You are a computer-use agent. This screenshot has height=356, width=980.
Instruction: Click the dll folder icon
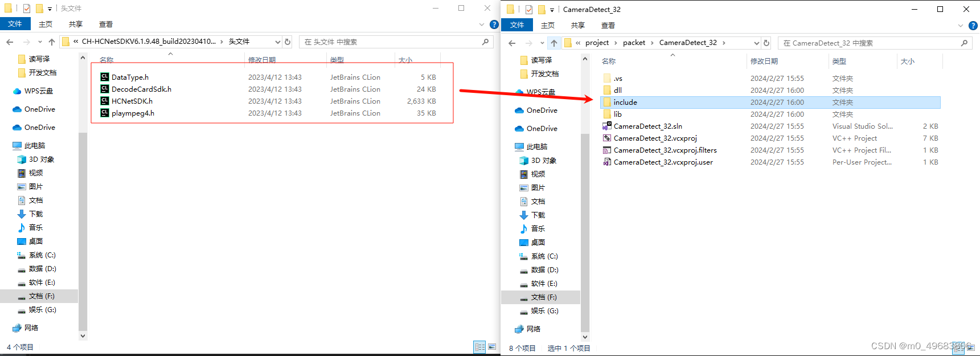607,90
